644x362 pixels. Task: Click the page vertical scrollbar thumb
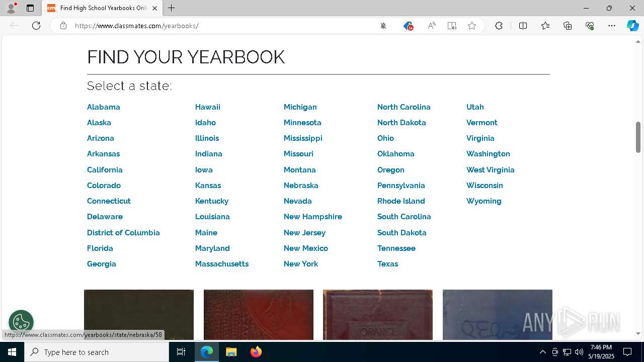click(x=638, y=137)
